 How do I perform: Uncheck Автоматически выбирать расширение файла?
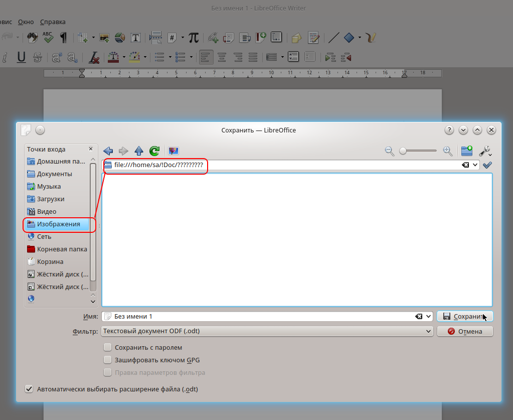29,389
